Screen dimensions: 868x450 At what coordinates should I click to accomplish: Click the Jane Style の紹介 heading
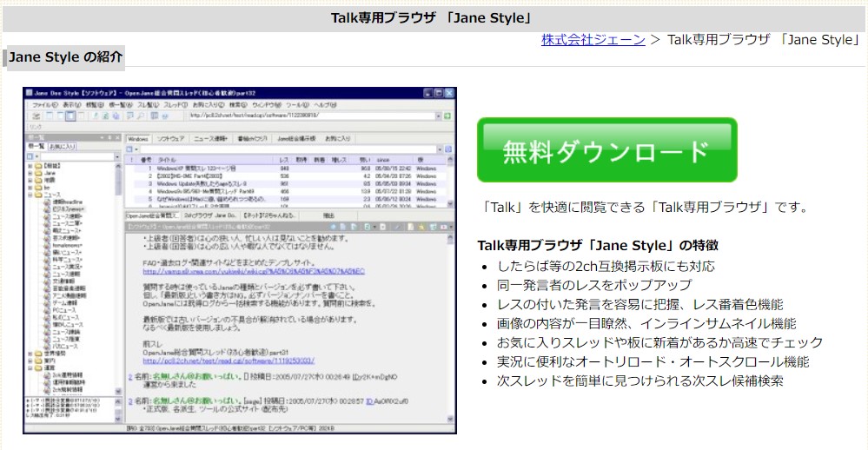click(65, 57)
